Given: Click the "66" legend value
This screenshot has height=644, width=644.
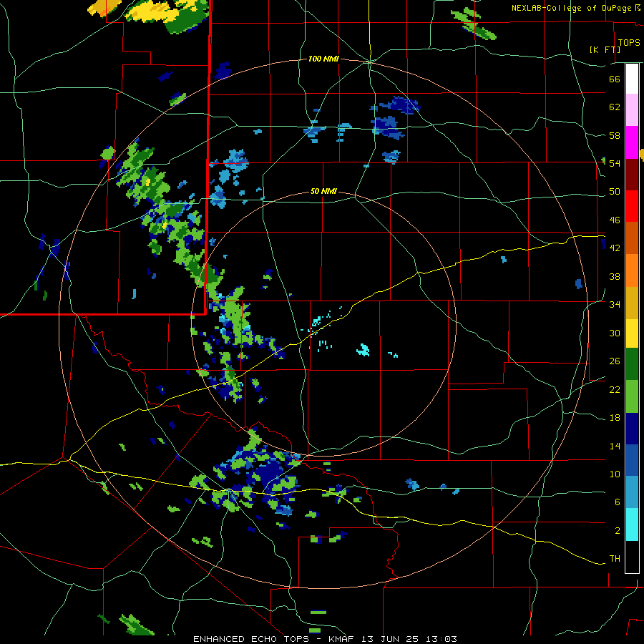Looking at the screenshot, I should point(615,79).
